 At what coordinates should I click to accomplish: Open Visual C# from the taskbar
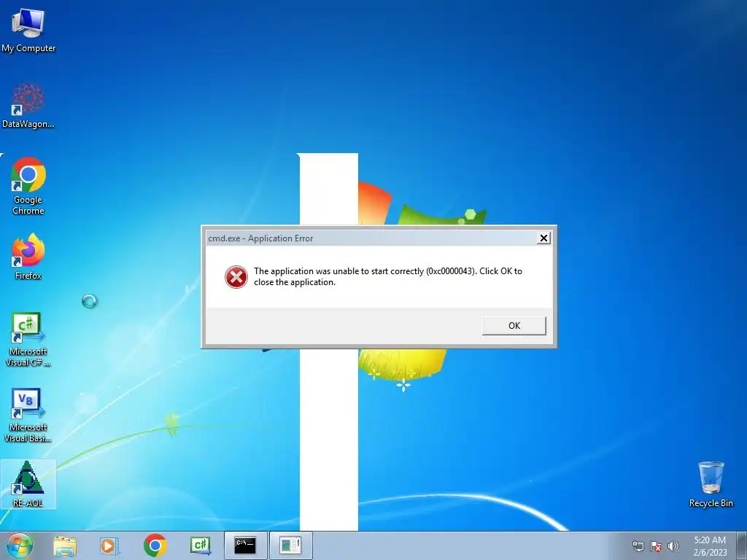(200, 545)
